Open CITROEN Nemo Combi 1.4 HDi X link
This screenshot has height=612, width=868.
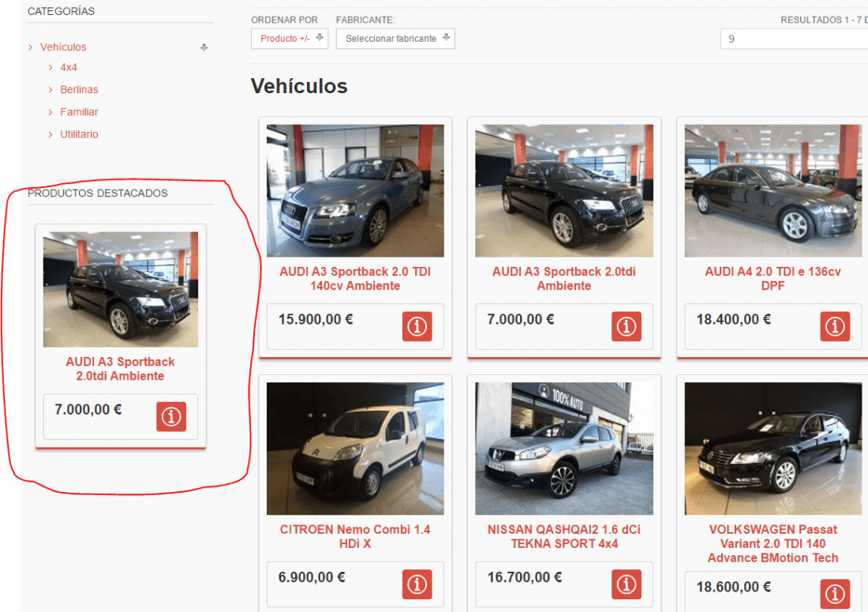point(355,537)
